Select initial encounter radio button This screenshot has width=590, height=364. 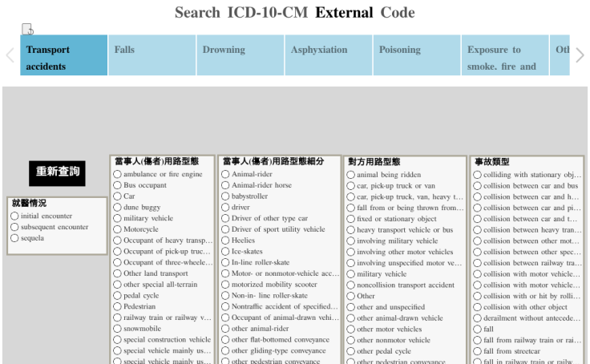pyautogui.click(x=14, y=216)
